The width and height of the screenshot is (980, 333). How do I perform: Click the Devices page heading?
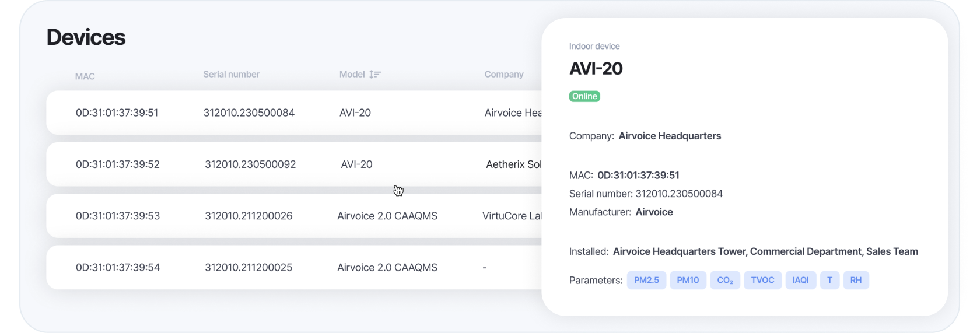[86, 37]
